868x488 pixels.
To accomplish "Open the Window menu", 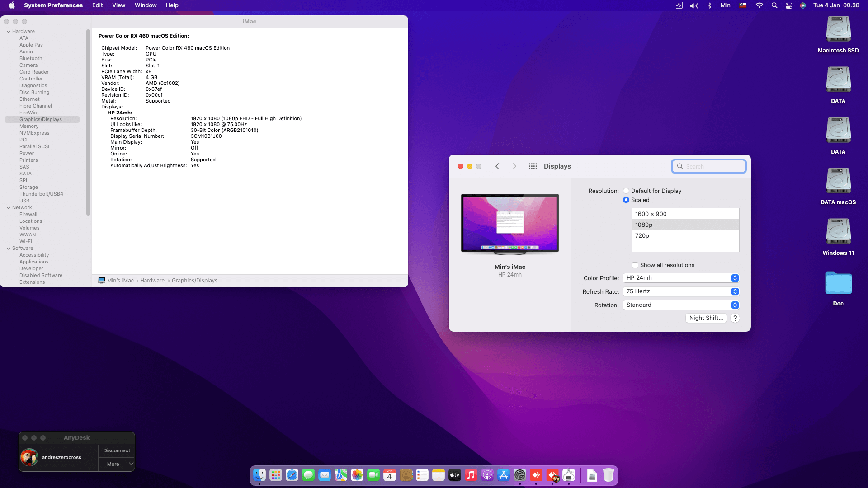I will click(x=146, y=5).
